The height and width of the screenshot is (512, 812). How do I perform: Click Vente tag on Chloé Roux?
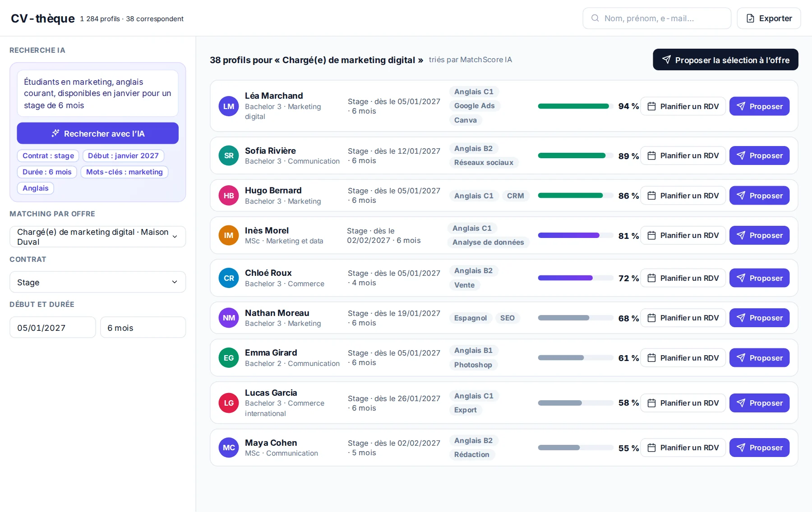(464, 285)
